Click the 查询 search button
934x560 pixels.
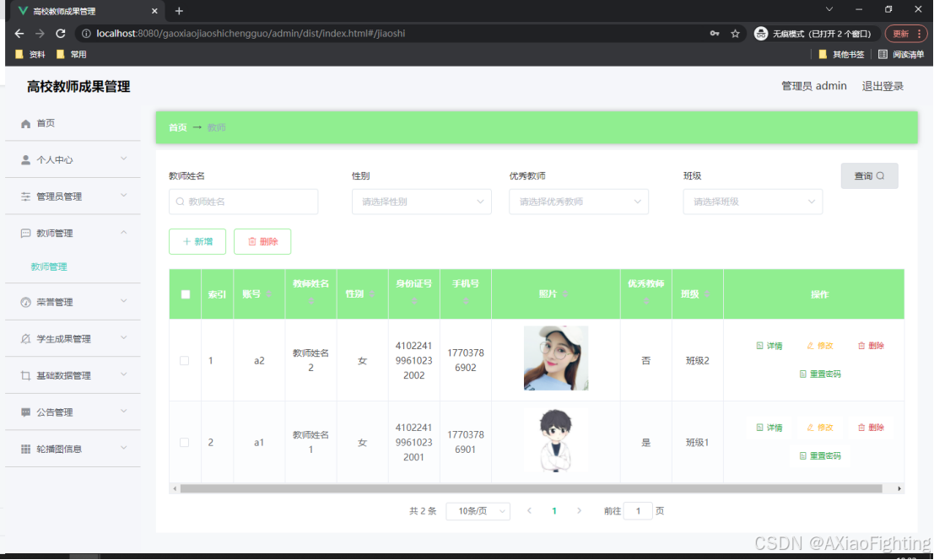click(869, 175)
